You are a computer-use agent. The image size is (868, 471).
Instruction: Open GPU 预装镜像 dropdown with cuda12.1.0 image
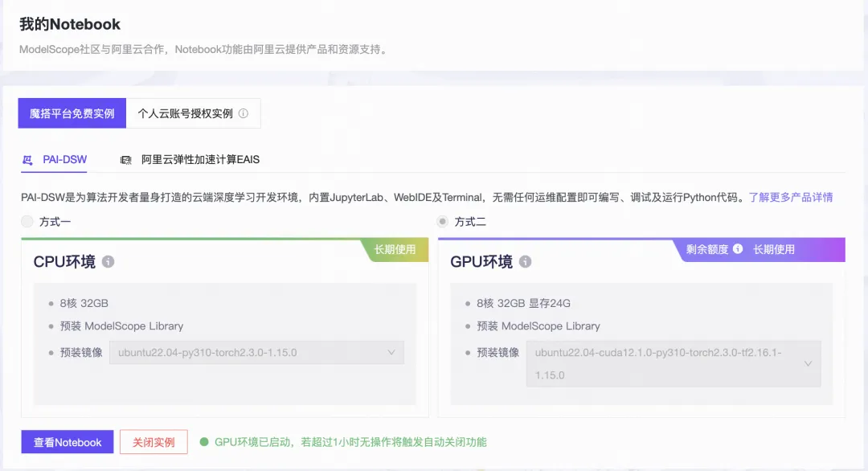pos(674,363)
